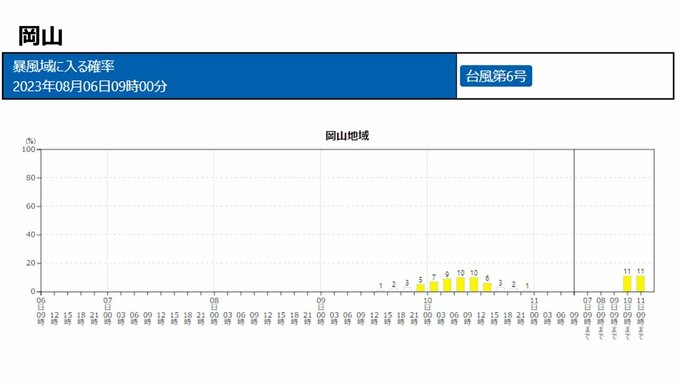Click the yellow bar labeled 7
This screenshot has width=680, height=382.
(x=434, y=286)
